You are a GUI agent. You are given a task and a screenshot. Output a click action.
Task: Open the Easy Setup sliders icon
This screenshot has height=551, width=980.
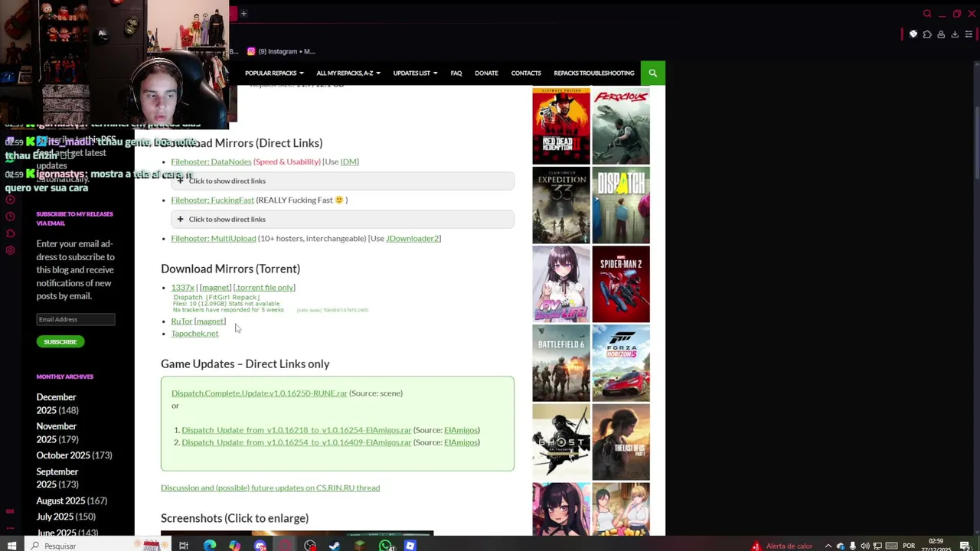pyautogui.click(x=969, y=34)
